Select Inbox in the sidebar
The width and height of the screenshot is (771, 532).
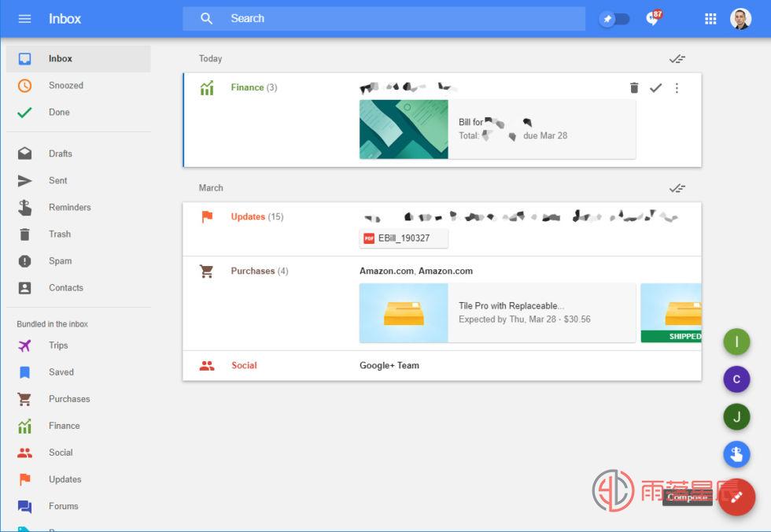pyautogui.click(x=79, y=58)
